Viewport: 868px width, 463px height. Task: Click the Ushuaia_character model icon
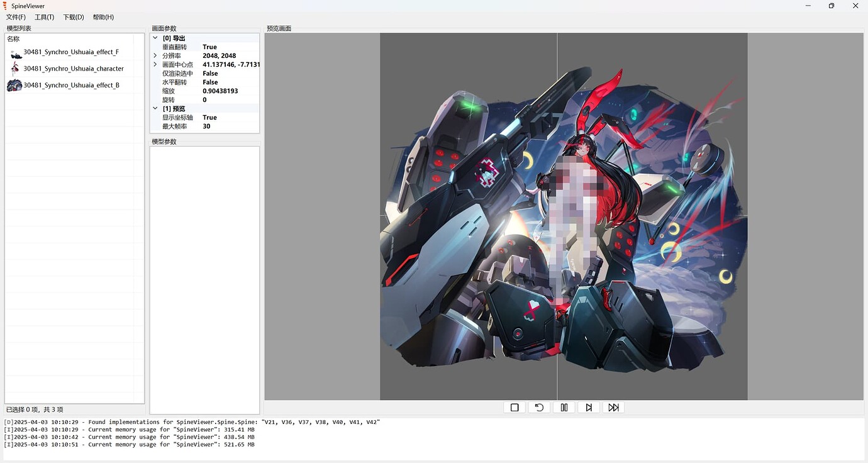coord(15,69)
